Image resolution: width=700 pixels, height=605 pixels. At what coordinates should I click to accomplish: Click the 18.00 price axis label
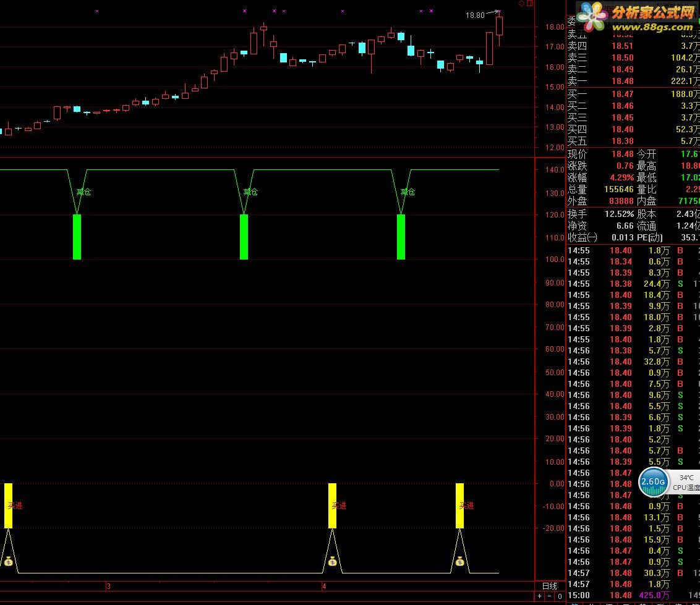coord(555,27)
